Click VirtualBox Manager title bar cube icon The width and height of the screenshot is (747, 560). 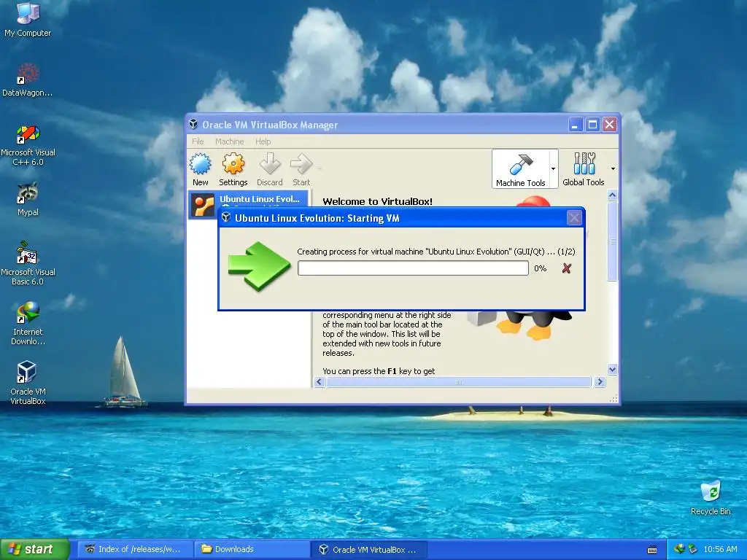click(193, 124)
